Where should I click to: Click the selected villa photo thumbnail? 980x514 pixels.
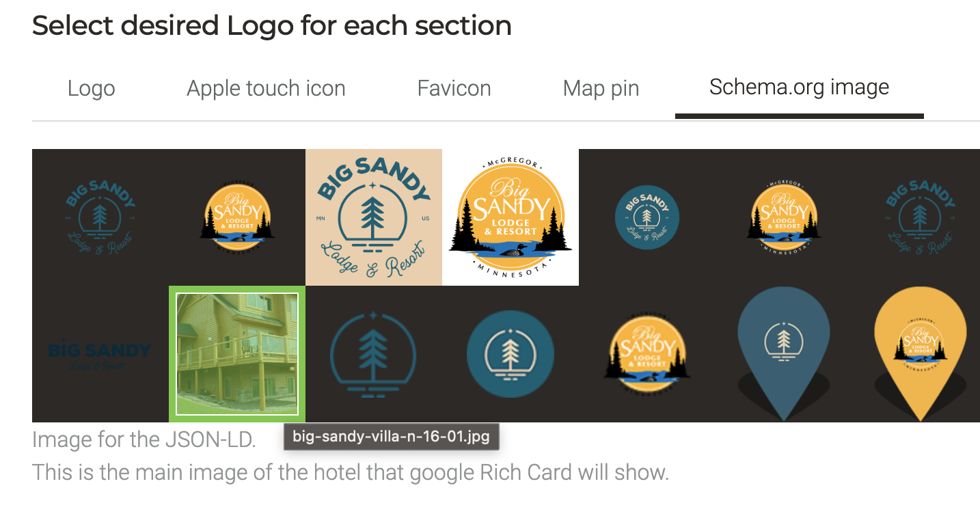pos(237,354)
